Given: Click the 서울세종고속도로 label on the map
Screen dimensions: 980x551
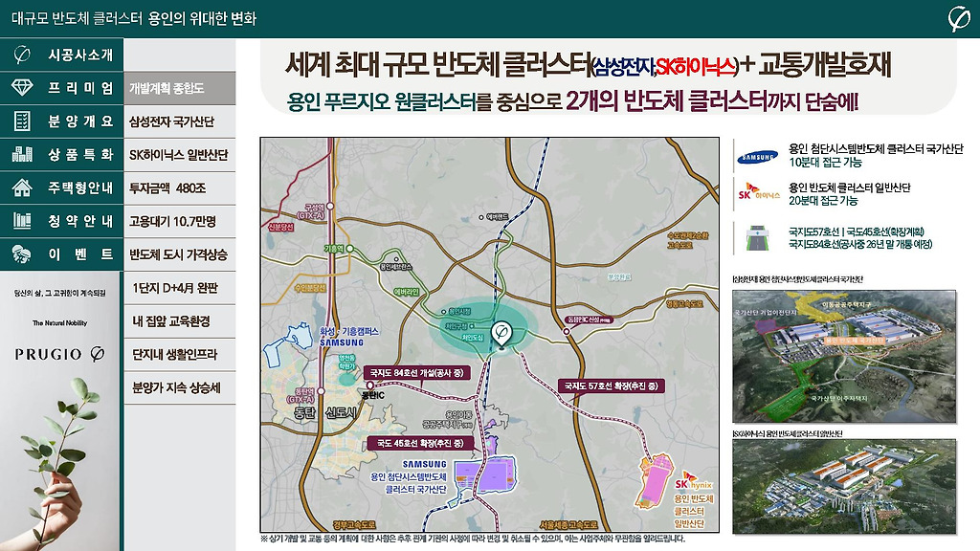Looking at the screenshot, I should point(568,525).
